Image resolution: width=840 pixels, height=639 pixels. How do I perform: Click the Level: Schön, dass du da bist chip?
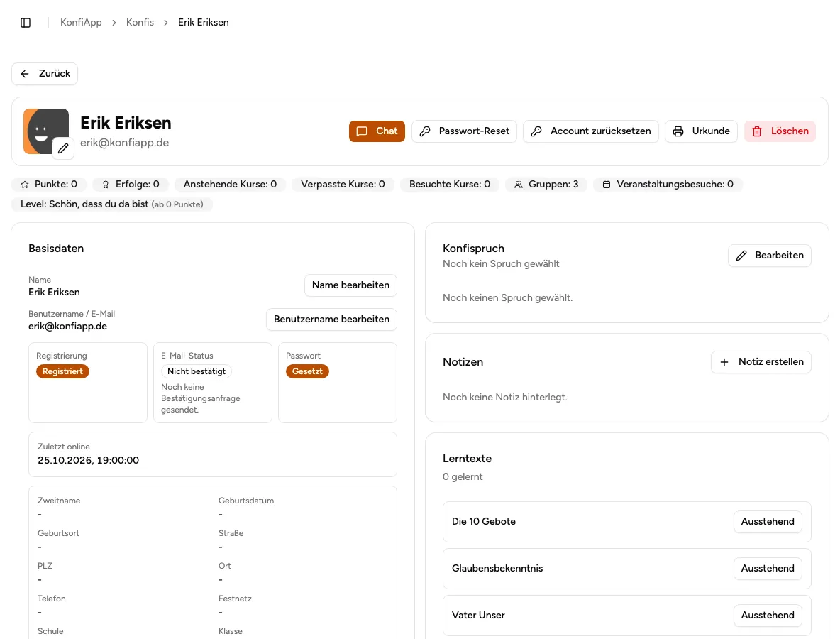(112, 204)
